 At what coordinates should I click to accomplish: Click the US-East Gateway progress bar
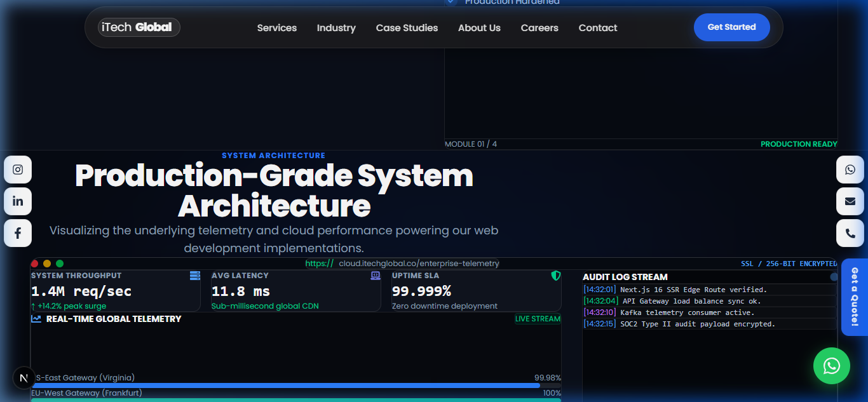pos(296,385)
